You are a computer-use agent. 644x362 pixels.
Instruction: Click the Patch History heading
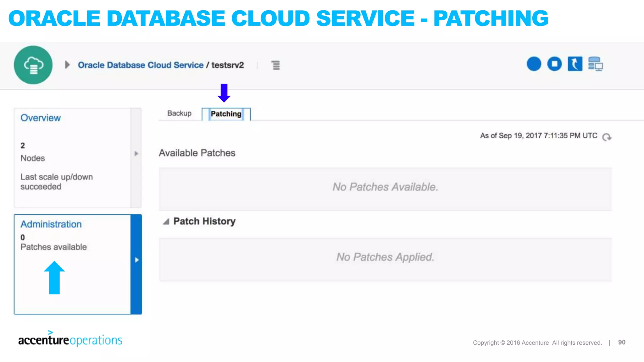(x=204, y=221)
